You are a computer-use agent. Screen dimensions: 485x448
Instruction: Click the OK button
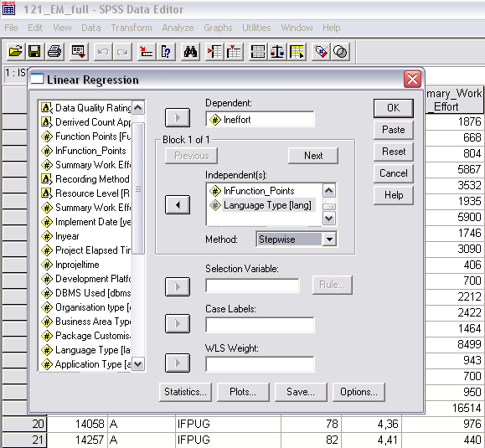coord(394,108)
